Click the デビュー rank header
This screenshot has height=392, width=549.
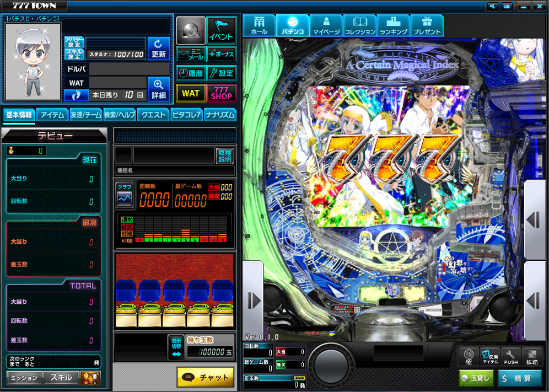55,136
